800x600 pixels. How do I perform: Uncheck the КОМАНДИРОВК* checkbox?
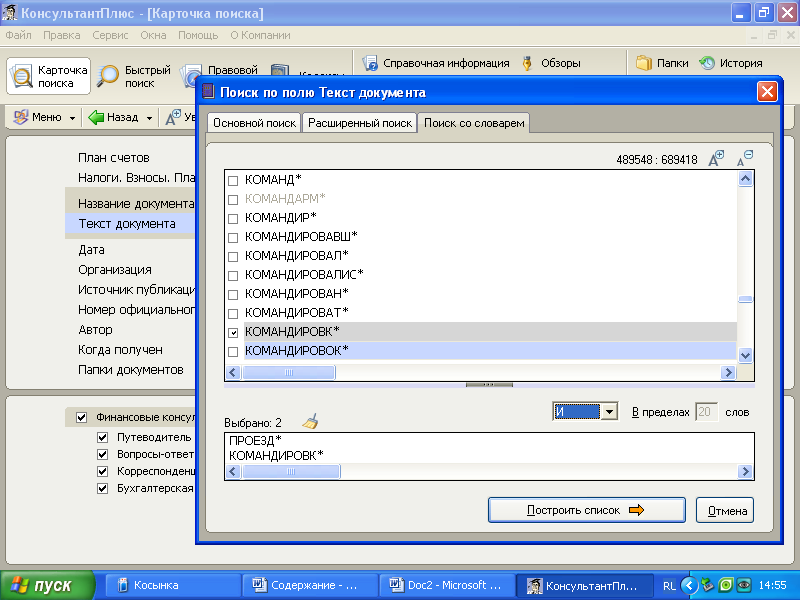coord(233,333)
